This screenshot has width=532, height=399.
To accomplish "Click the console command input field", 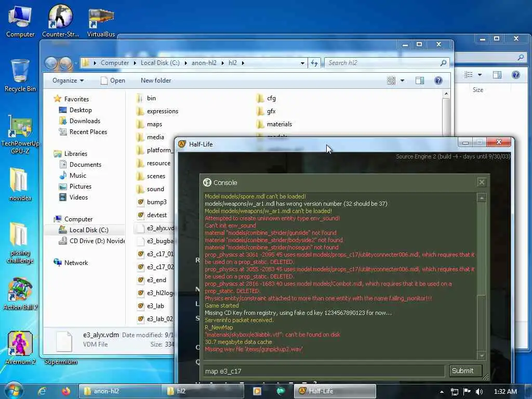I will tap(324, 371).
